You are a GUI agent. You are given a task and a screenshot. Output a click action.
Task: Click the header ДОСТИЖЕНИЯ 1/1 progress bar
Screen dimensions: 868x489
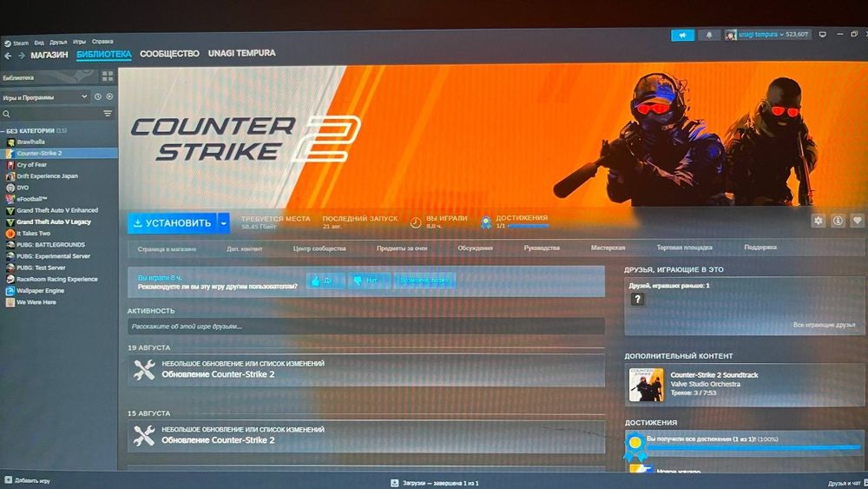click(x=528, y=226)
